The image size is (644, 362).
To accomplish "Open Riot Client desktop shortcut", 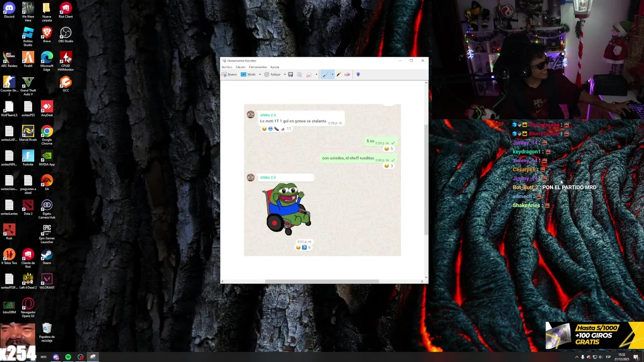I will pyautogui.click(x=65, y=11).
